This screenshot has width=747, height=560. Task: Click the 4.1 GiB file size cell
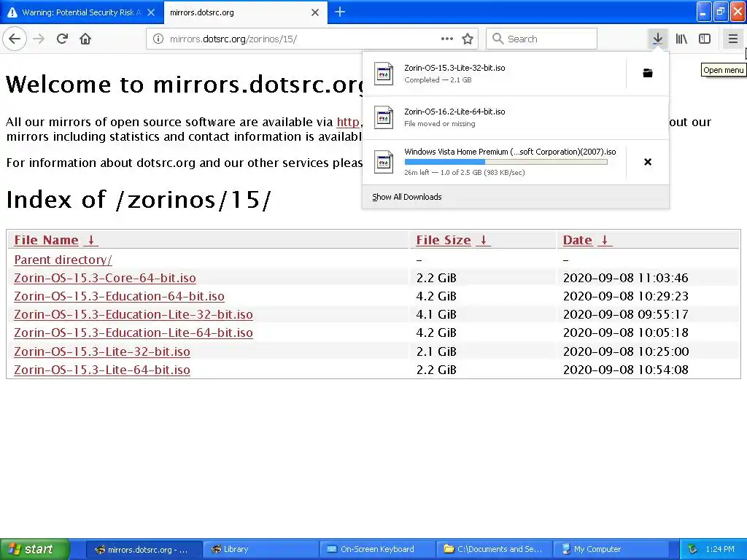pos(436,314)
